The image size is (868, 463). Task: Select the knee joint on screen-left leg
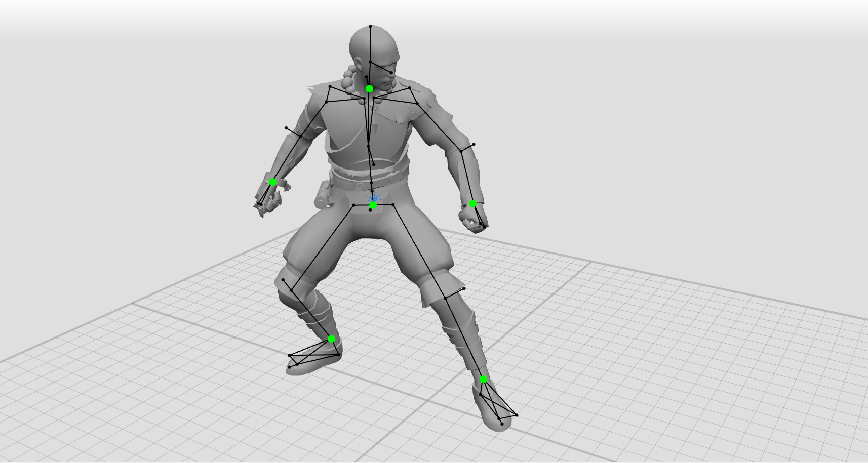(292, 290)
